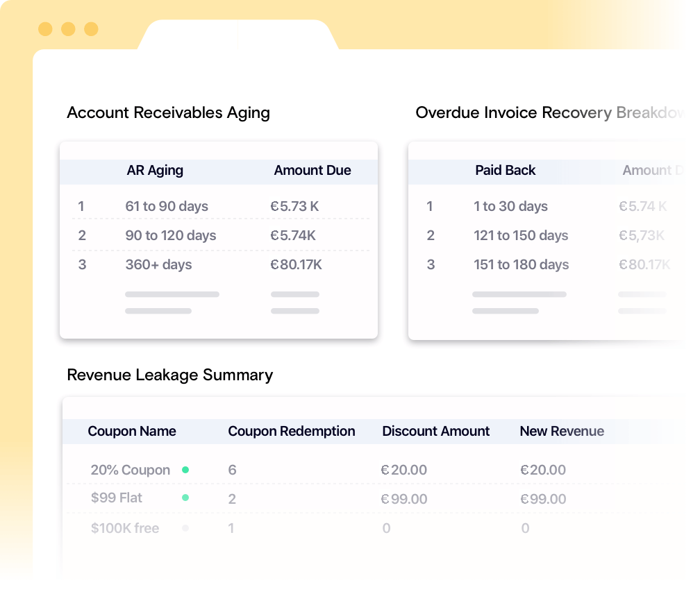
Task: Open the Amount Due column sort options
Action: tap(312, 170)
